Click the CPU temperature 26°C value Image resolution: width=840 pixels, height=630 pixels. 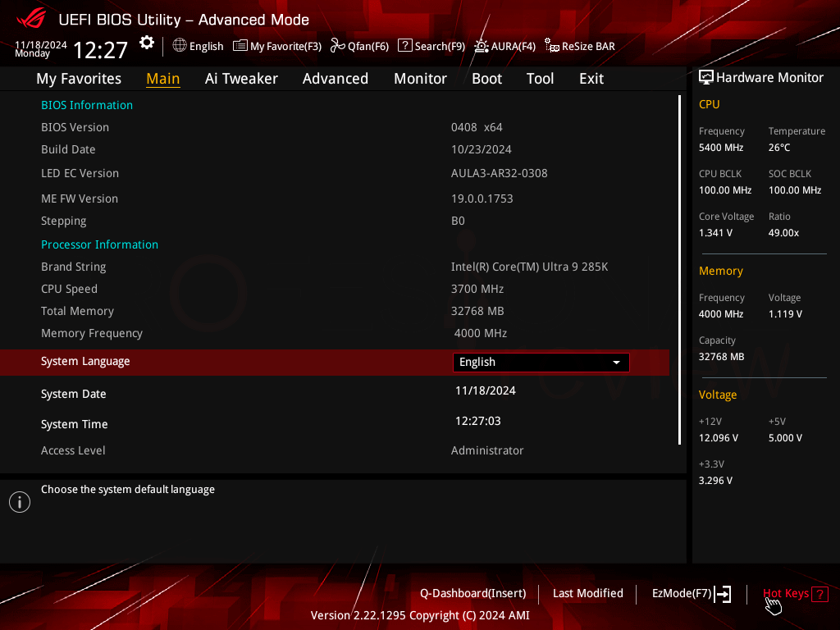coord(779,148)
